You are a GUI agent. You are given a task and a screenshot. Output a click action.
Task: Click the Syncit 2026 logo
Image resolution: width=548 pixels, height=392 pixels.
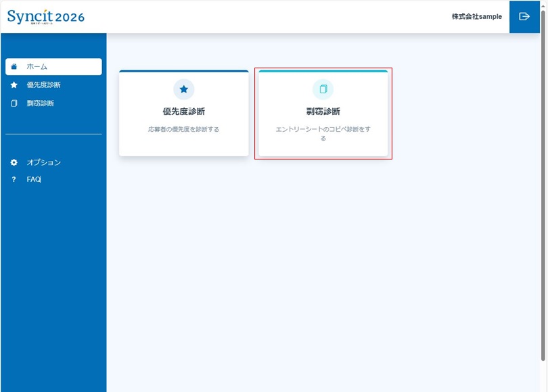coord(46,17)
